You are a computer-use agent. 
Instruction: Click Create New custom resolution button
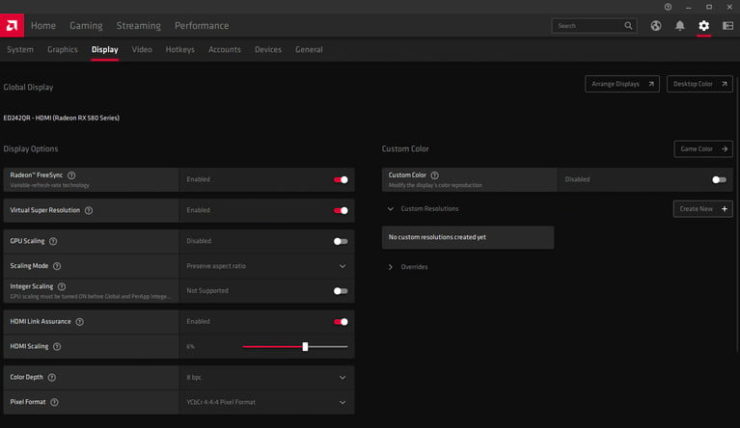[703, 209]
